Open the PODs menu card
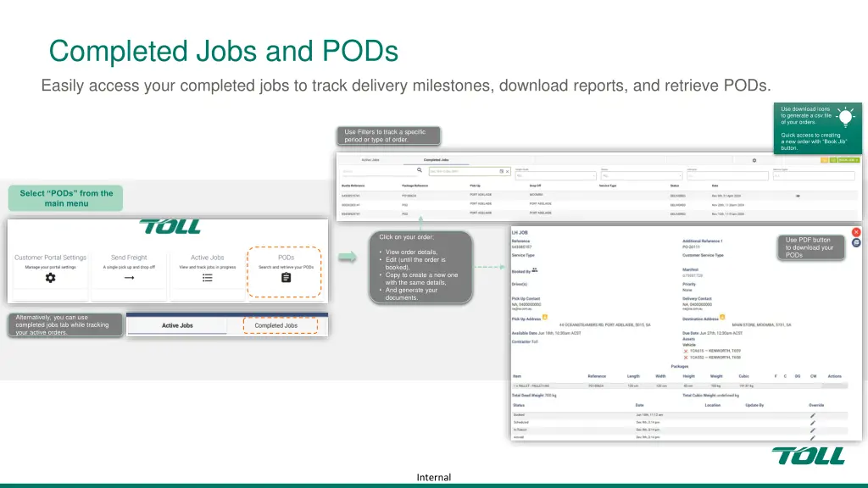The width and height of the screenshot is (868, 488). [x=284, y=272]
